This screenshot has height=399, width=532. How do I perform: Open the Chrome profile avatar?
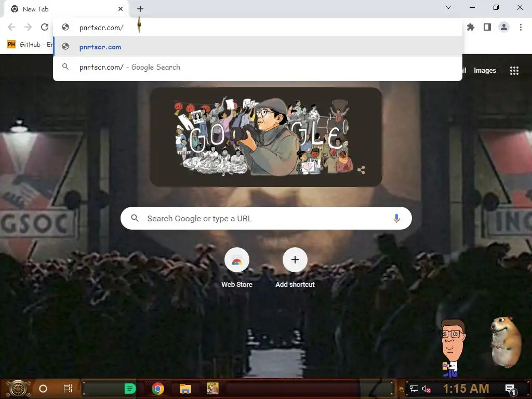tap(504, 27)
